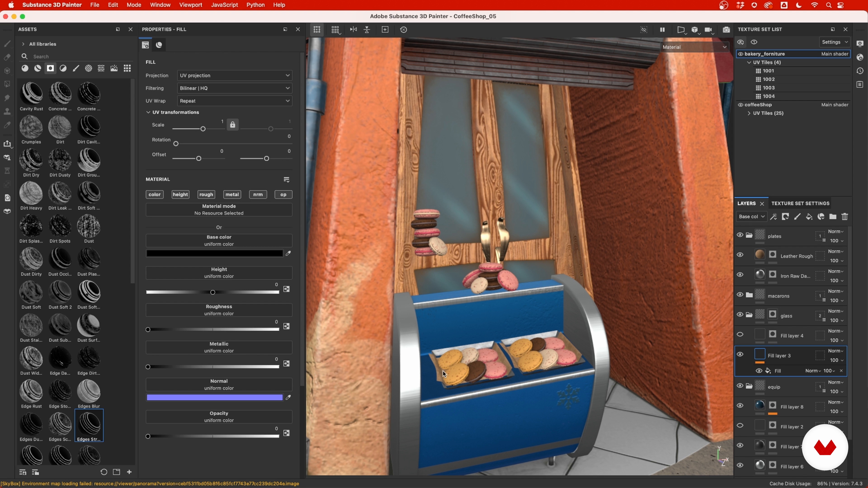Switch to Texture Set Settings tab

(x=800, y=203)
